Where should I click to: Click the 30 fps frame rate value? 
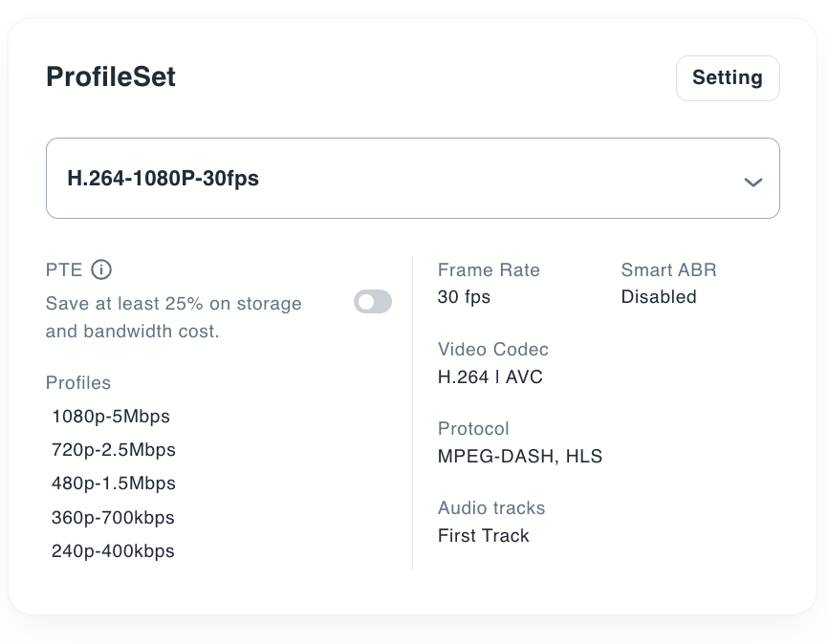pos(464,297)
